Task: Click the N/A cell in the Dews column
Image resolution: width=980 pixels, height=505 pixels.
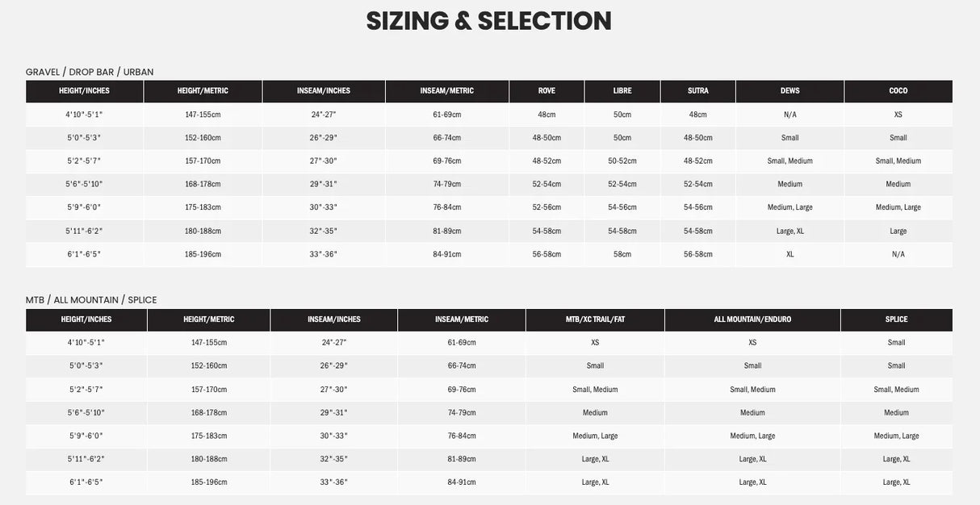Action: pyautogui.click(x=790, y=115)
